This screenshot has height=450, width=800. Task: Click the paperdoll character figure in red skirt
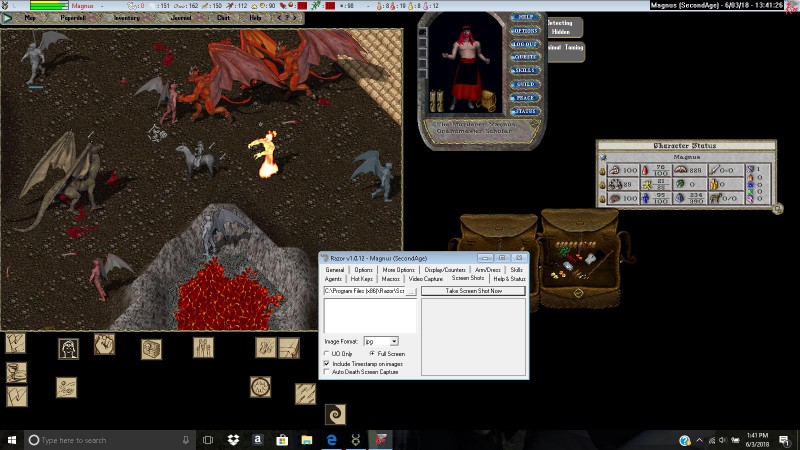466,68
